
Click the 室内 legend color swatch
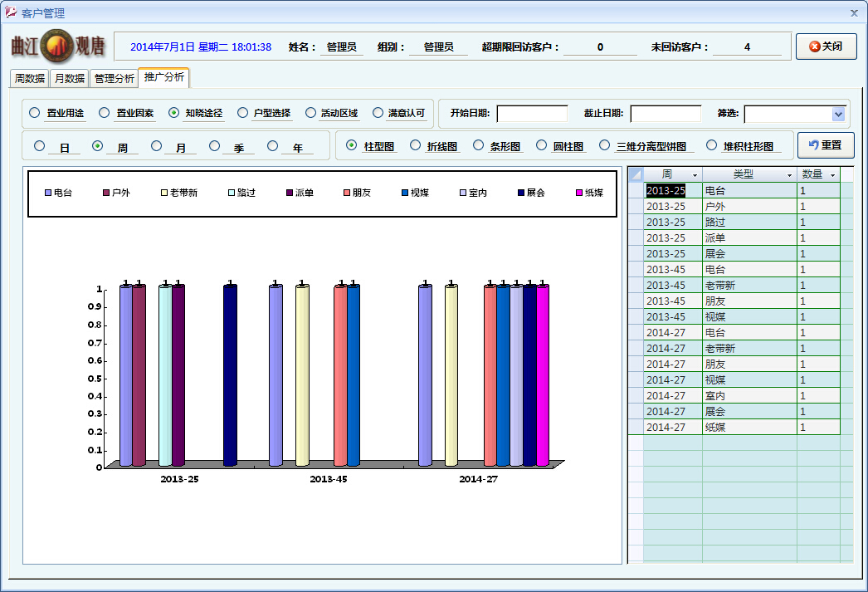coord(463,193)
